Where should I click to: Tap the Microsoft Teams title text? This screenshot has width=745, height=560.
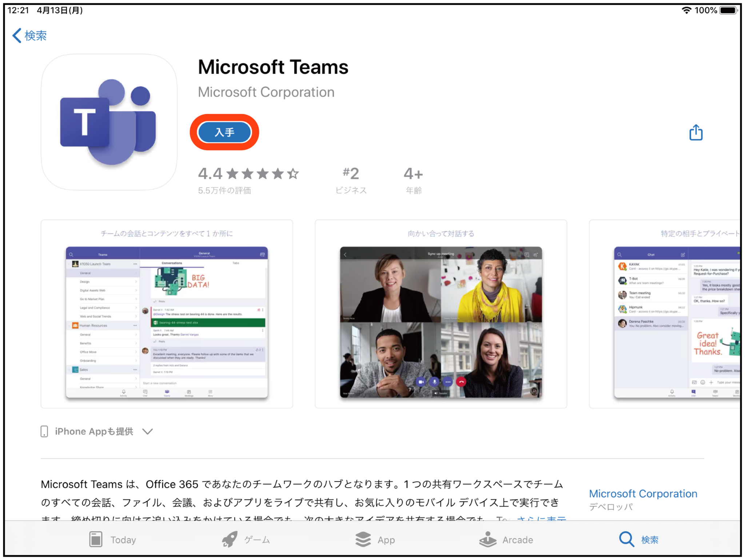click(273, 67)
